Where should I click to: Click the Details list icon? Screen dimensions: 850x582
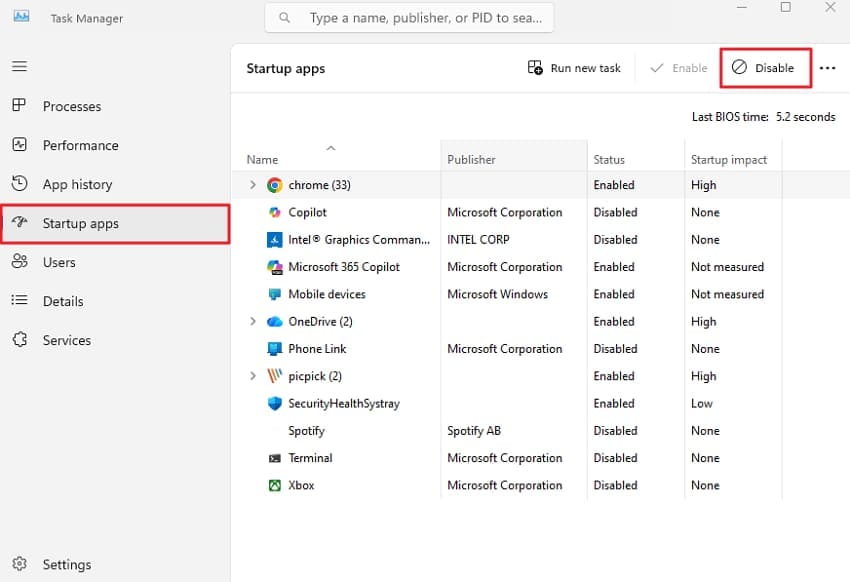[20, 300]
